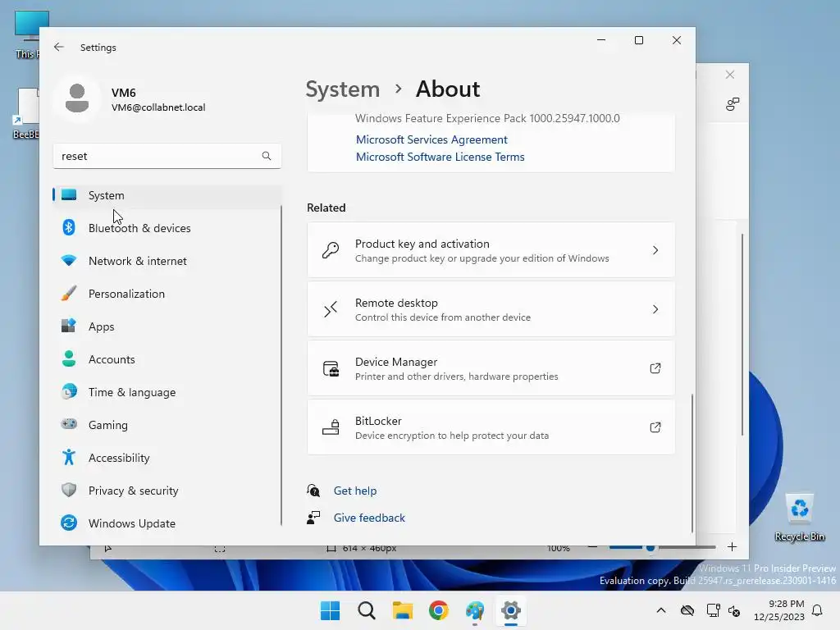
Task: Click the Get help headset icon
Action: (313, 491)
